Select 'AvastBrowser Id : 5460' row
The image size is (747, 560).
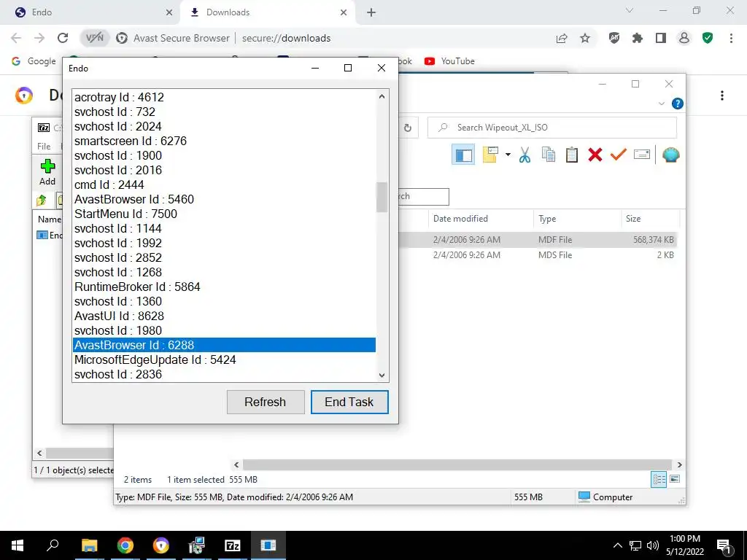pos(224,199)
